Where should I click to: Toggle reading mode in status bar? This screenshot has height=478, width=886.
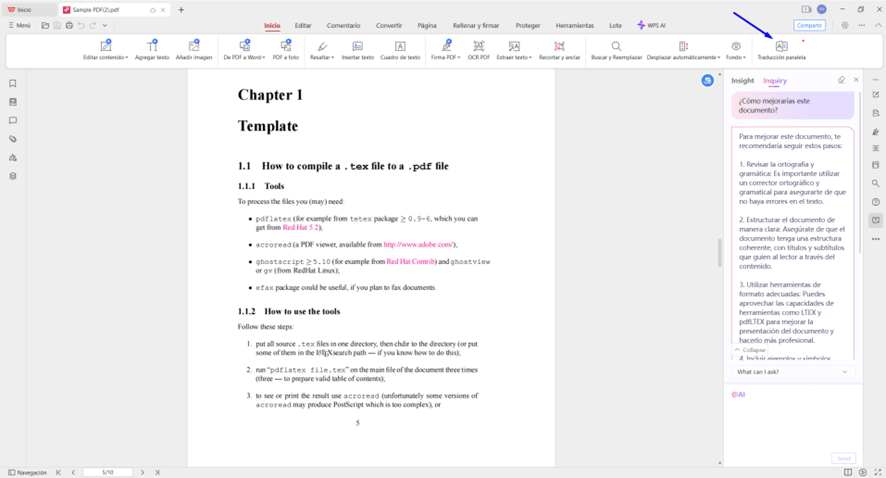tap(848, 472)
